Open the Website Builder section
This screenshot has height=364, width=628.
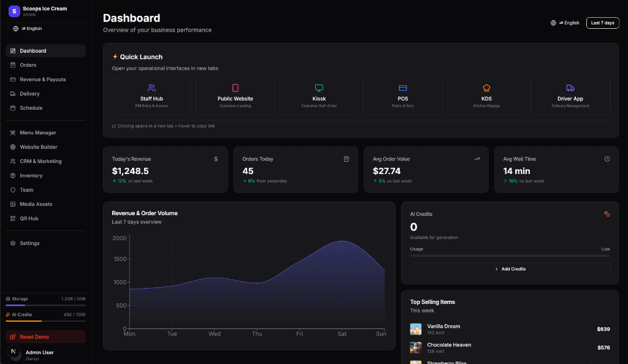coord(37,146)
